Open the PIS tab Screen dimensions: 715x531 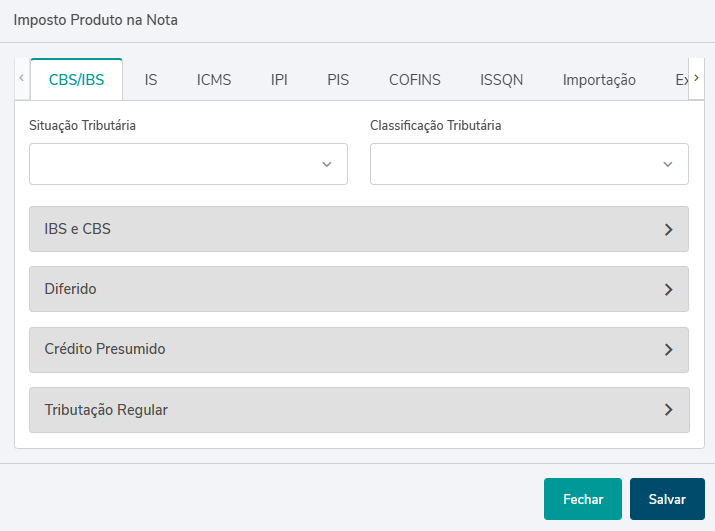pos(338,80)
